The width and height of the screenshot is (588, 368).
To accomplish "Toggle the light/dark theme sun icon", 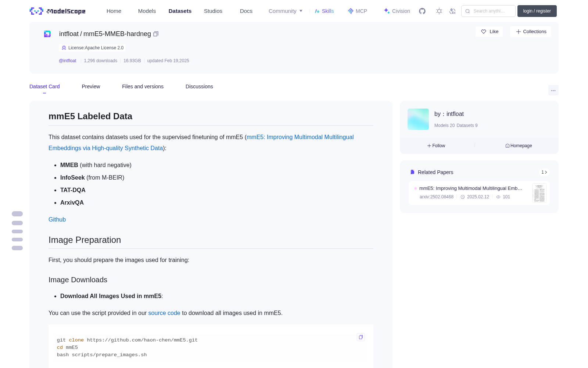I will (x=439, y=11).
